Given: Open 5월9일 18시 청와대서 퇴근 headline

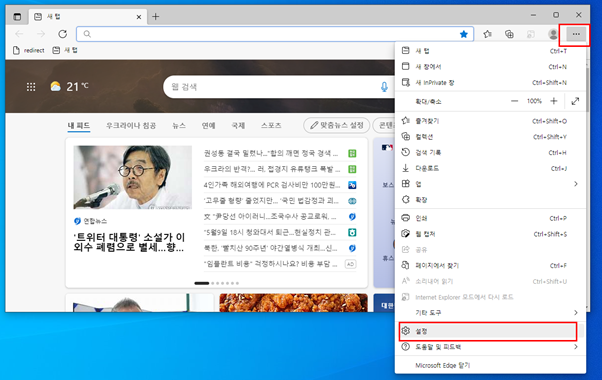Looking at the screenshot, I should coord(270,232).
